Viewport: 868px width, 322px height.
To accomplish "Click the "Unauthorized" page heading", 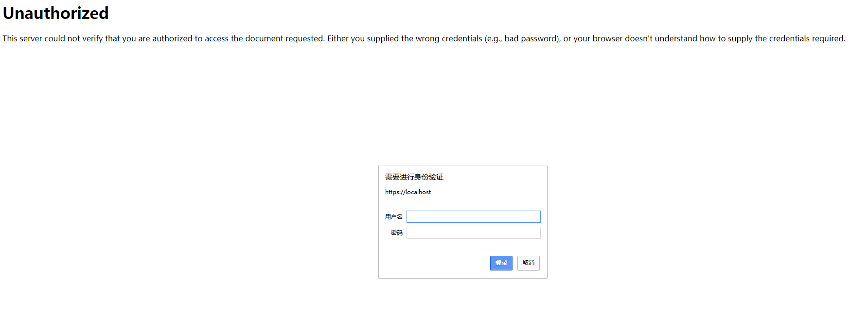I will pyautogui.click(x=55, y=13).
